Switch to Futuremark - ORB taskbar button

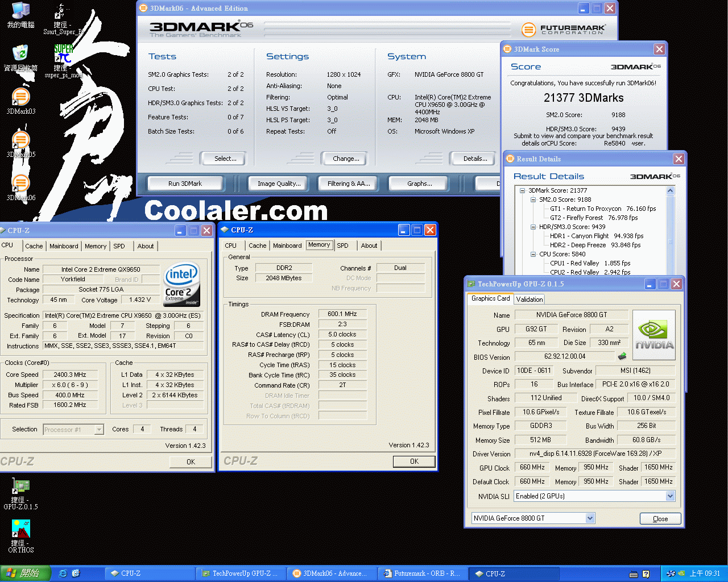pos(423,573)
